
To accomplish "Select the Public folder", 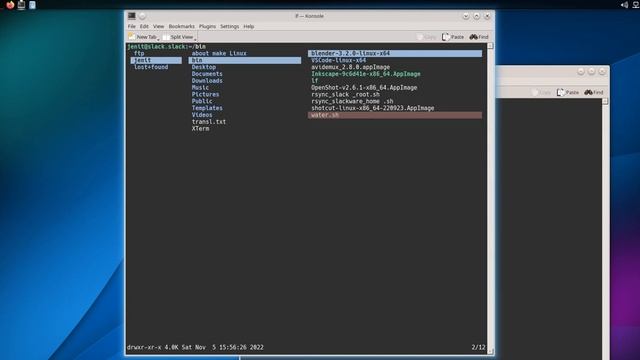I will [x=202, y=101].
